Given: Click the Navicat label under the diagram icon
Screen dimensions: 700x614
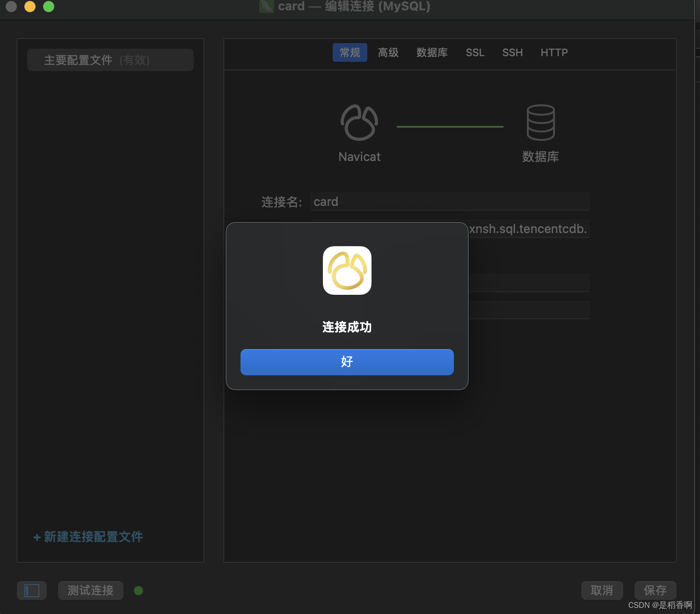Looking at the screenshot, I should click(359, 157).
